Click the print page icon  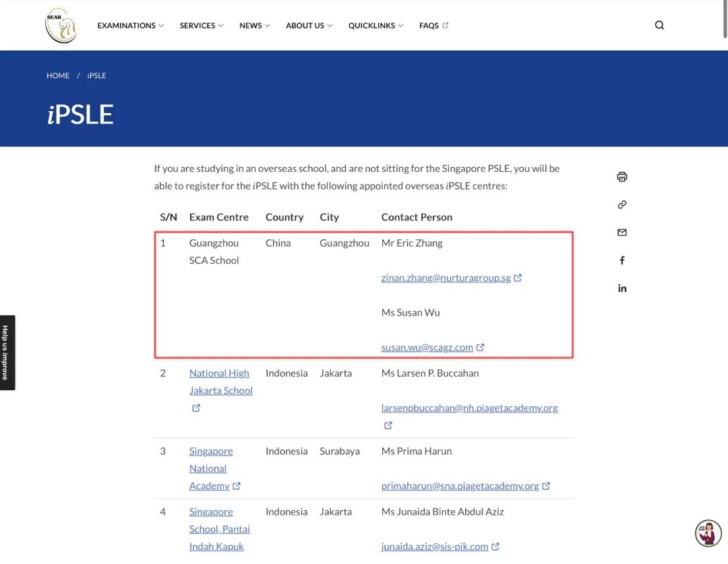click(622, 177)
